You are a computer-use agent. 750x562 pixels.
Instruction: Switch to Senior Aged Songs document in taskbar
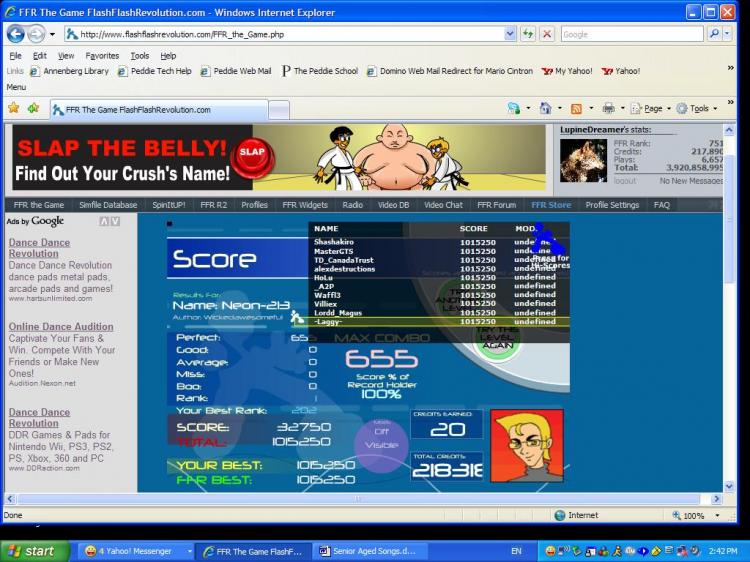click(369, 551)
